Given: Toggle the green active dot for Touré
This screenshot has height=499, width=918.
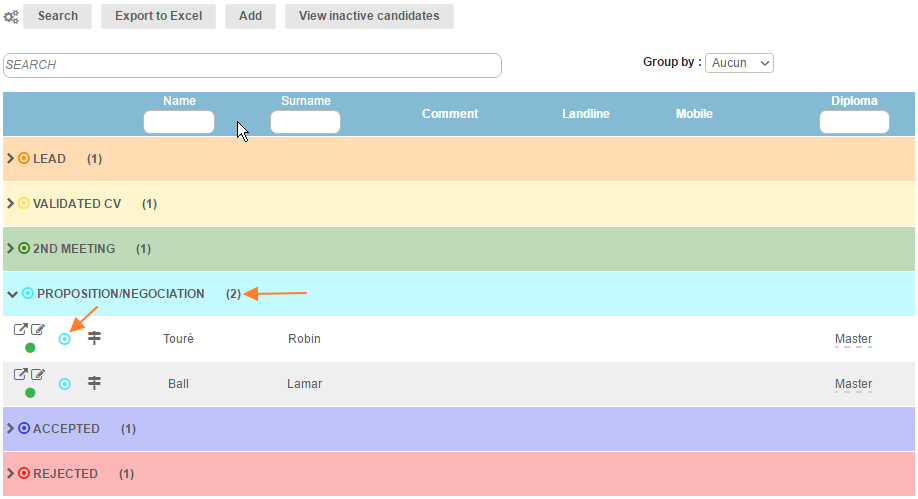Looking at the screenshot, I should click(x=30, y=348).
